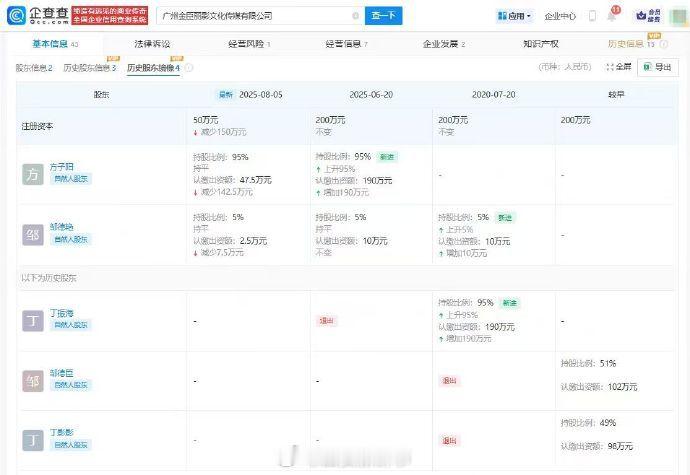
Task: Open the notification bell
Action: coord(612,16)
